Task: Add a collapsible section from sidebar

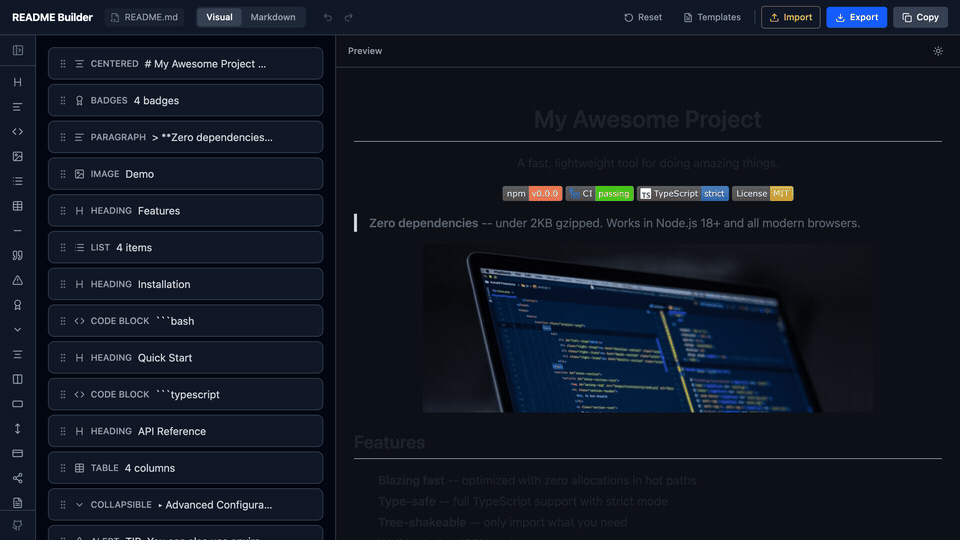Action: point(18,329)
